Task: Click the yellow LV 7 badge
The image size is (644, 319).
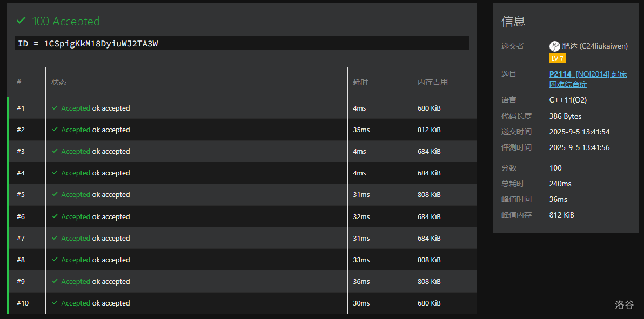Action: [558, 58]
